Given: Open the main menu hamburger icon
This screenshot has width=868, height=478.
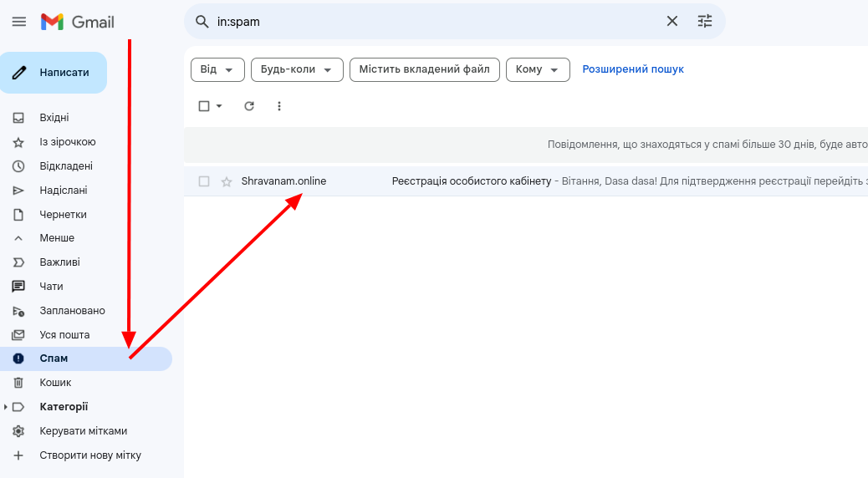Looking at the screenshot, I should tap(18, 22).
